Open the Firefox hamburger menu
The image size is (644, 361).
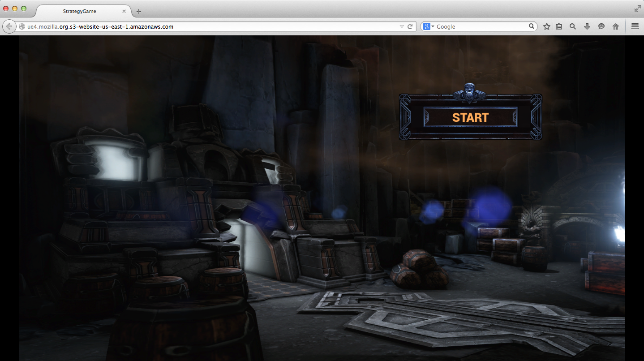[635, 26]
